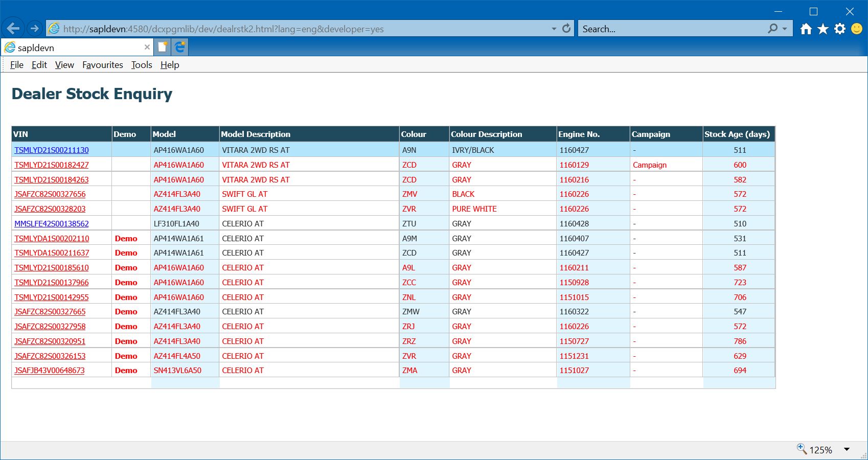Open Favourites with the star icon
This screenshot has height=460, width=868.
click(823, 29)
